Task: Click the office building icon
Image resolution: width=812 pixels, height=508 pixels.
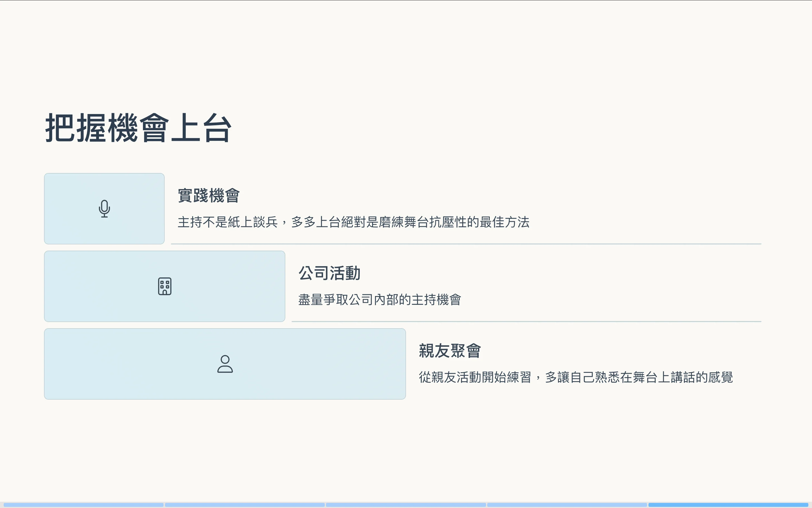Action: tap(165, 286)
